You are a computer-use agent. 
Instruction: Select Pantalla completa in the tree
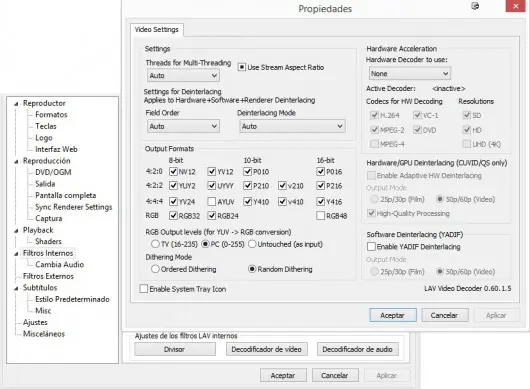coord(66,195)
